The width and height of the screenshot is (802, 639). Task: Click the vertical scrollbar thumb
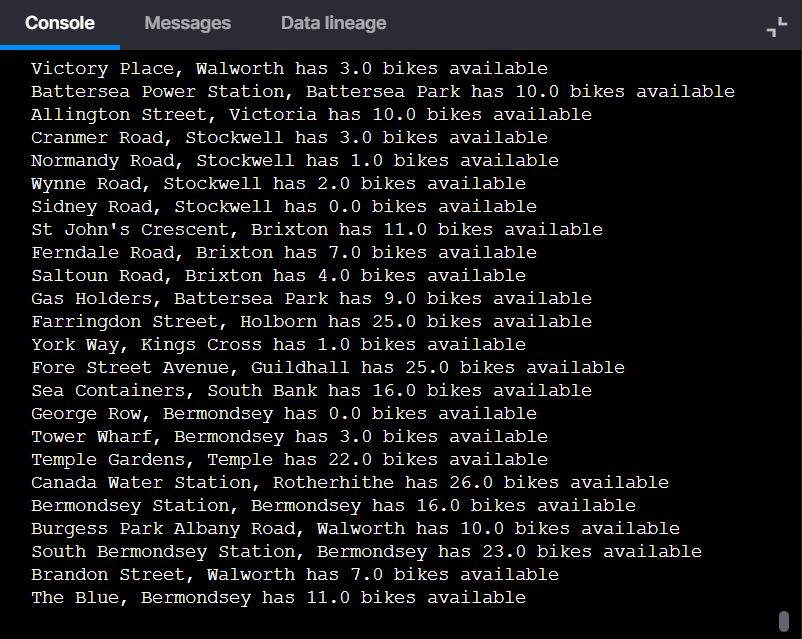pos(784,621)
